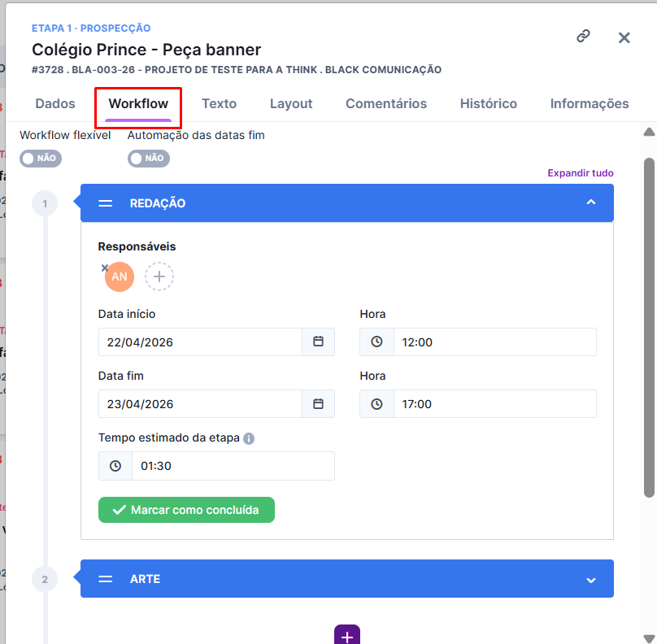This screenshot has width=657, height=644.
Task: Open the Data fim calendar picker
Action: coord(318,404)
